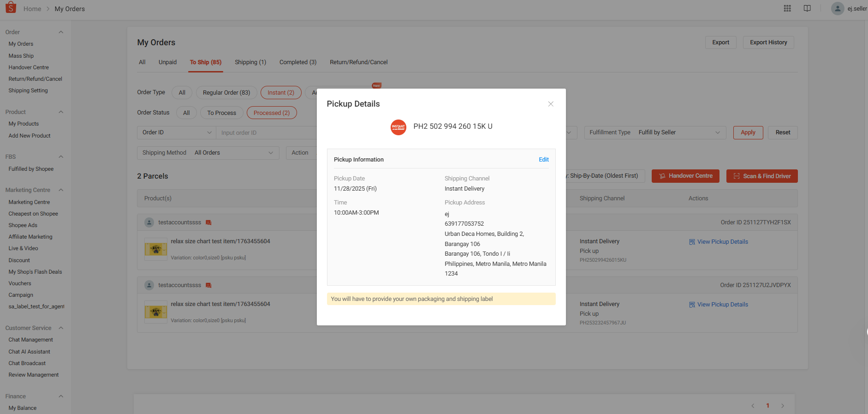Collapse the Order sidebar section
868x414 pixels.
(x=61, y=32)
